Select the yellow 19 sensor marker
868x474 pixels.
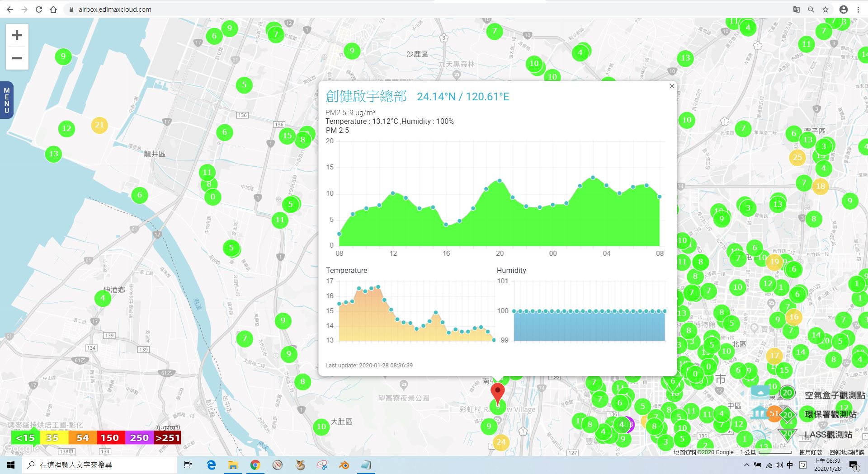pos(774,262)
